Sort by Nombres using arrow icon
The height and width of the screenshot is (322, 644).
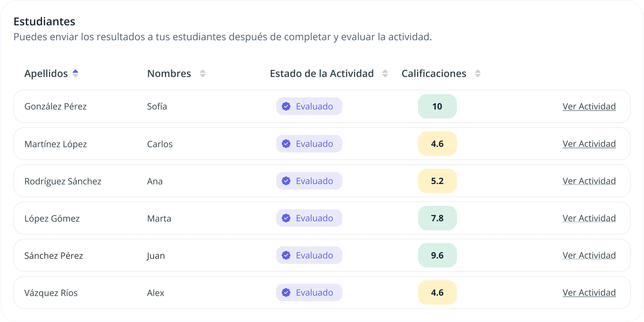coord(202,74)
